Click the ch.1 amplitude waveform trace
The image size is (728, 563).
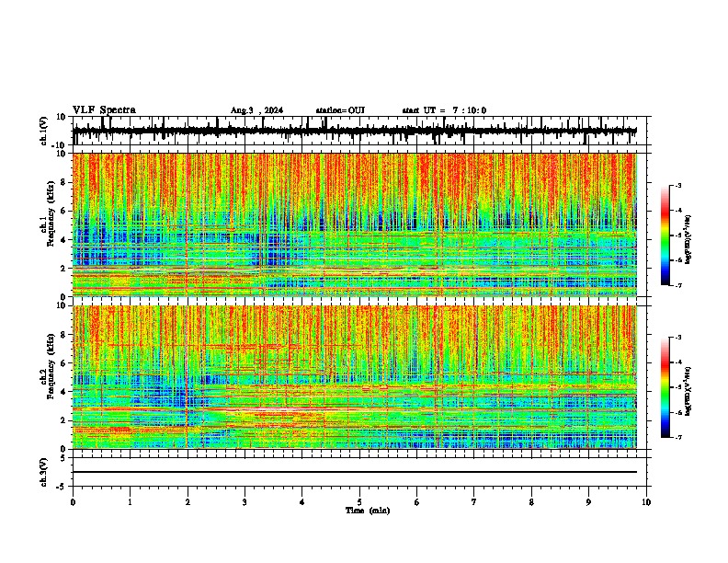click(355, 131)
